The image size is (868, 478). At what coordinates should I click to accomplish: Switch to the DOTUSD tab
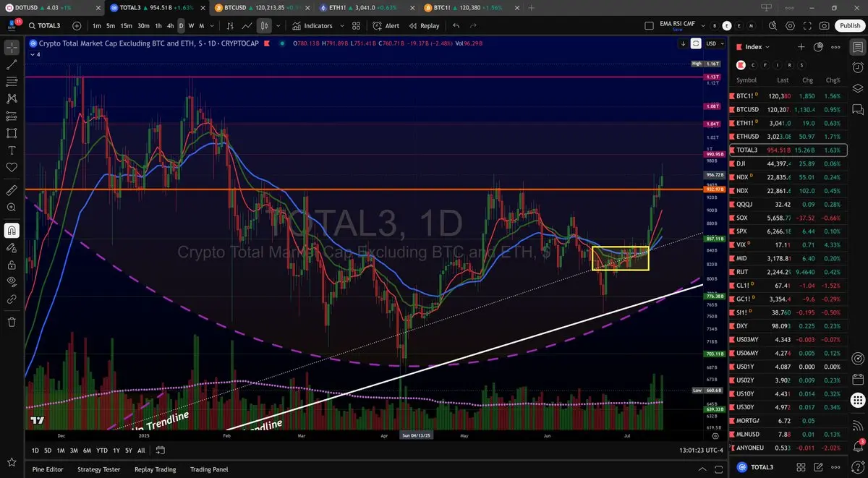(x=51, y=7)
